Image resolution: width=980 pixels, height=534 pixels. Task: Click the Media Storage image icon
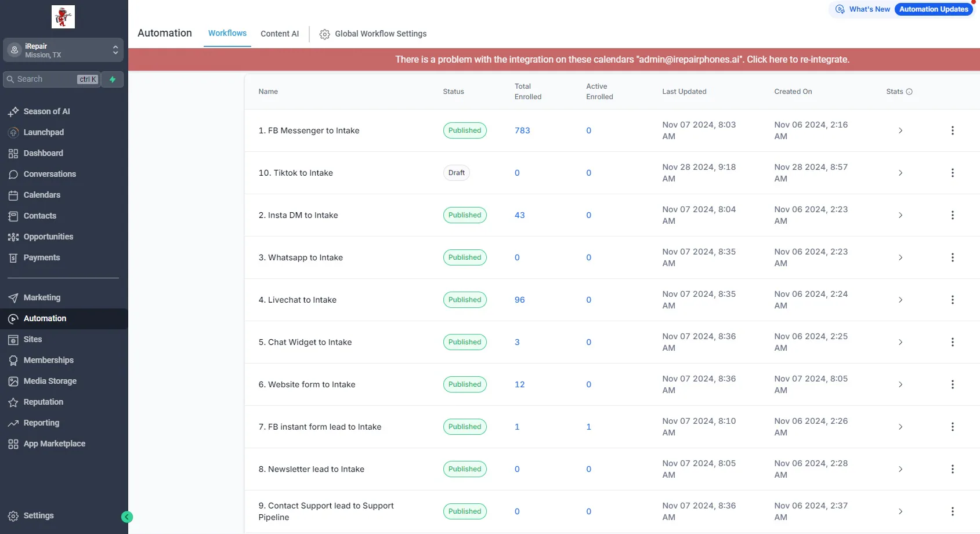[13, 381]
